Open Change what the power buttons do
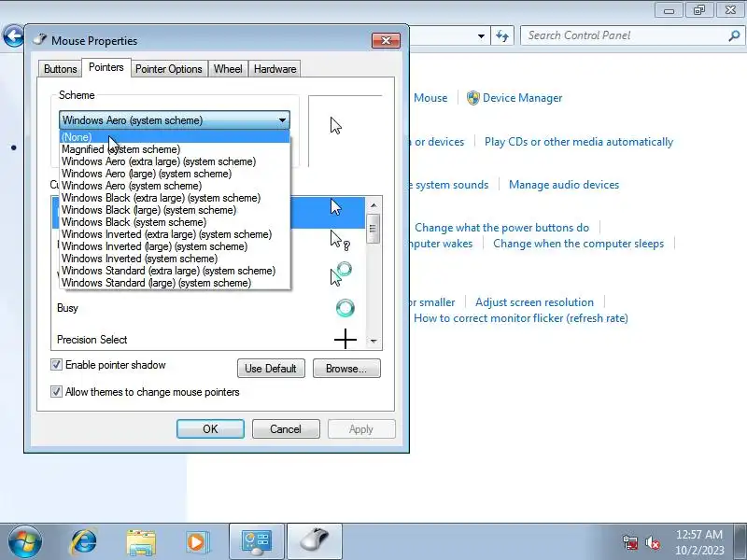Image resolution: width=747 pixels, height=560 pixels. coord(501,228)
